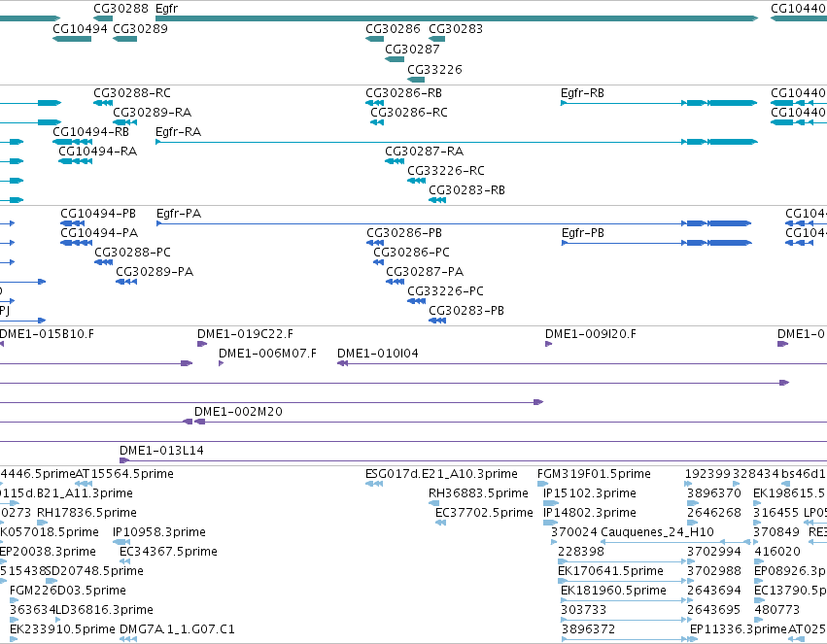
Task: Open the CG30289-PA protein label
Action: tap(155, 272)
